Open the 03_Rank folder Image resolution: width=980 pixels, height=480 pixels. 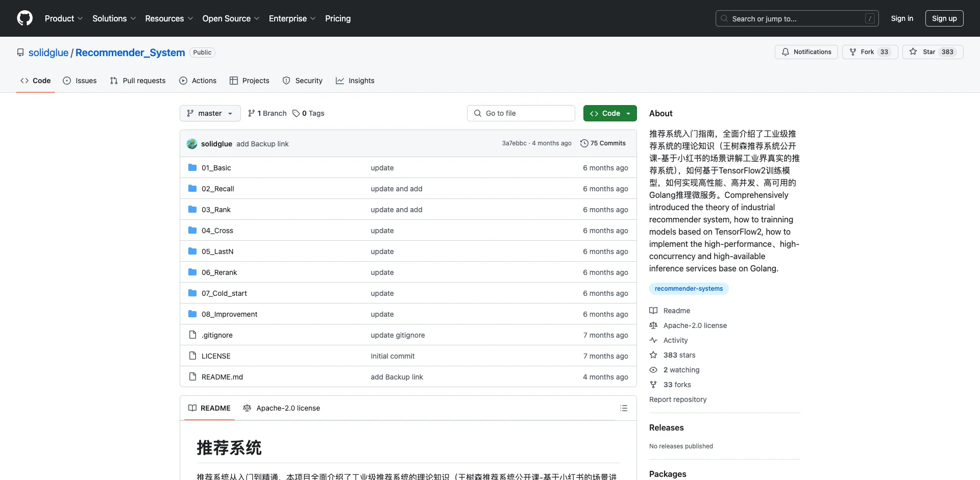click(216, 210)
